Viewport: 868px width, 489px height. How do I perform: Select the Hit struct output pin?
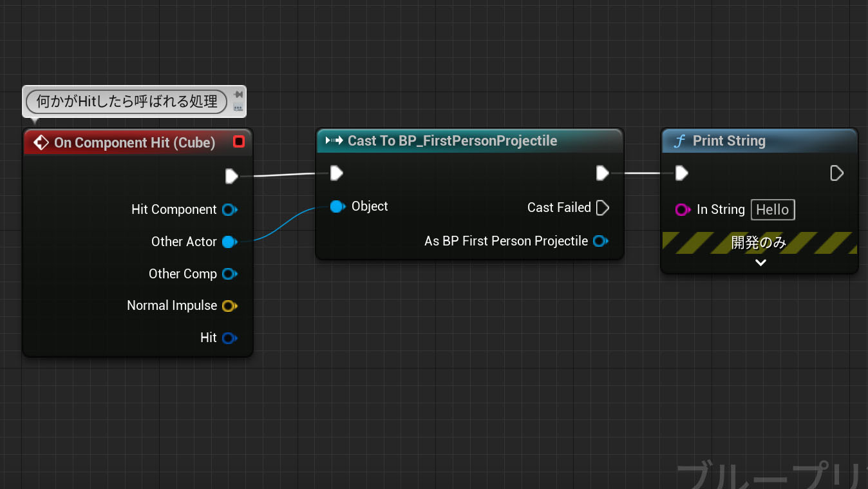(x=229, y=338)
